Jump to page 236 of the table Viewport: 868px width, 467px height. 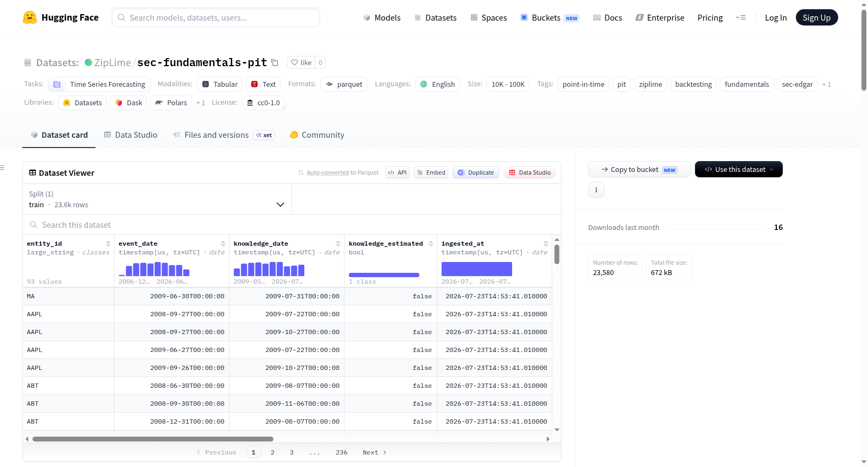click(x=342, y=452)
